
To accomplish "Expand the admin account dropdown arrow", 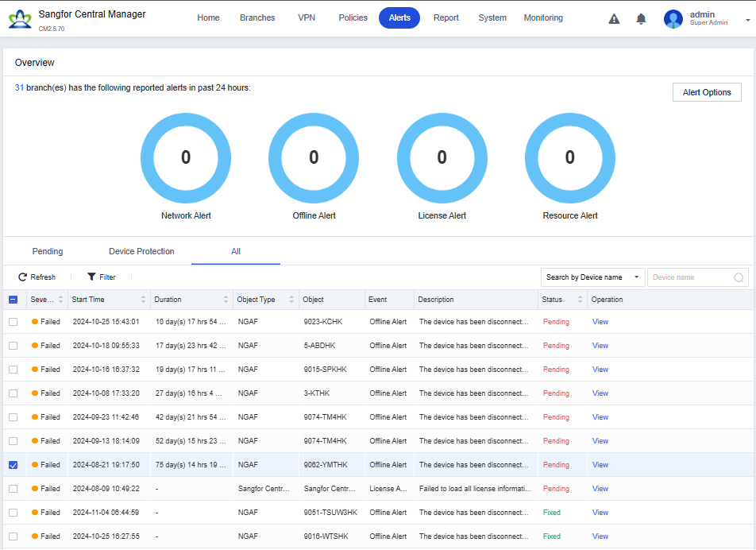I will coord(748,19).
